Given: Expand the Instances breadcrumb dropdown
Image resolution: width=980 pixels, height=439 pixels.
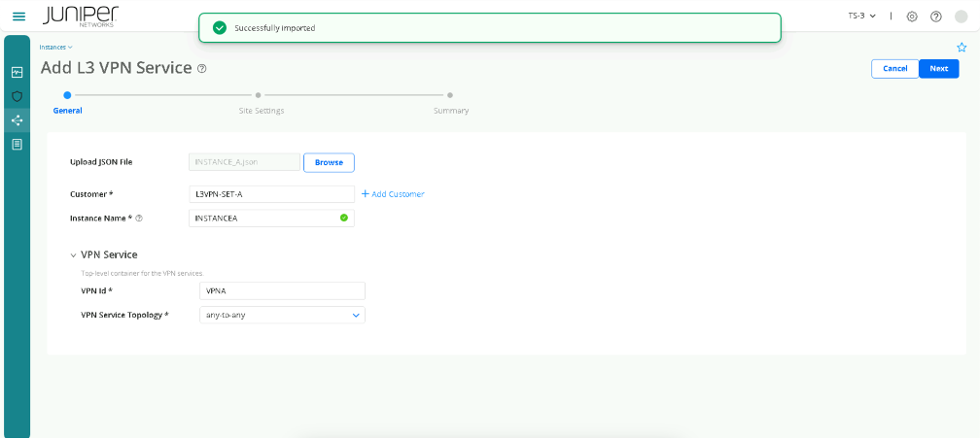Looking at the screenshot, I should 56,47.
